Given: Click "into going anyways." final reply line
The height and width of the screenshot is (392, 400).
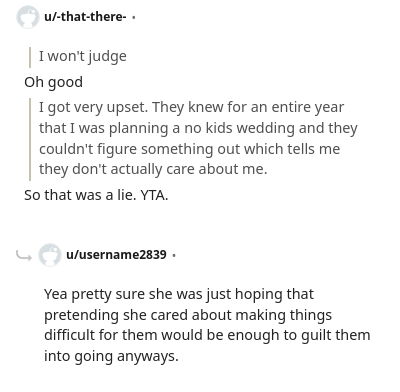Looking at the screenshot, I should point(111,356).
